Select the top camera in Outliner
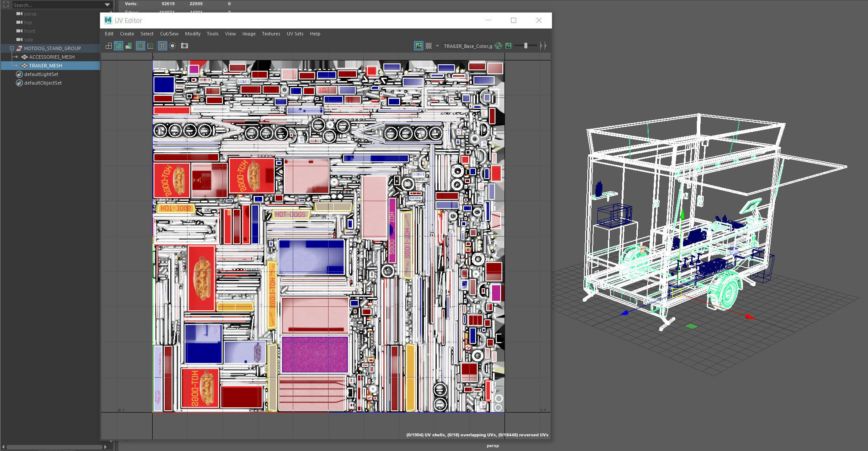Image resolution: width=868 pixels, height=451 pixels. (28, 22)
